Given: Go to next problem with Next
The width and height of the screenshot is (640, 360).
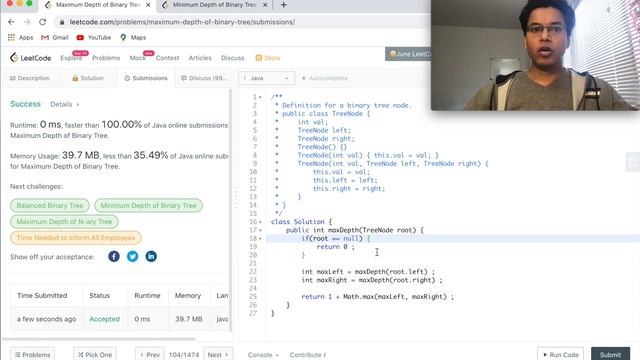Looking at the screenshot, I should pyautogui.click(x=218, y=354).
